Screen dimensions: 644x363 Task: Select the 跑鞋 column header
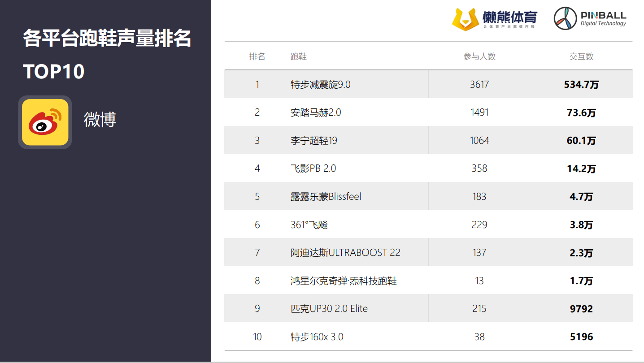coord(299,56)
